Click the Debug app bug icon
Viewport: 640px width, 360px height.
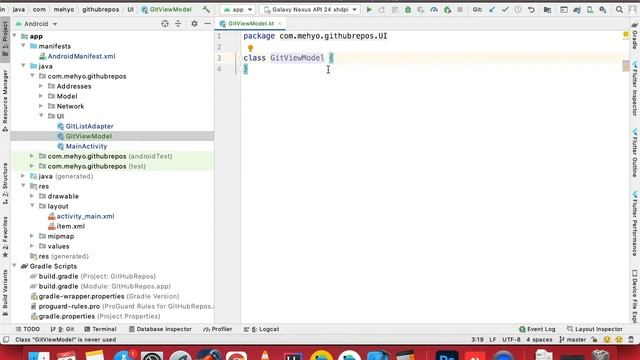click(408, 9)
